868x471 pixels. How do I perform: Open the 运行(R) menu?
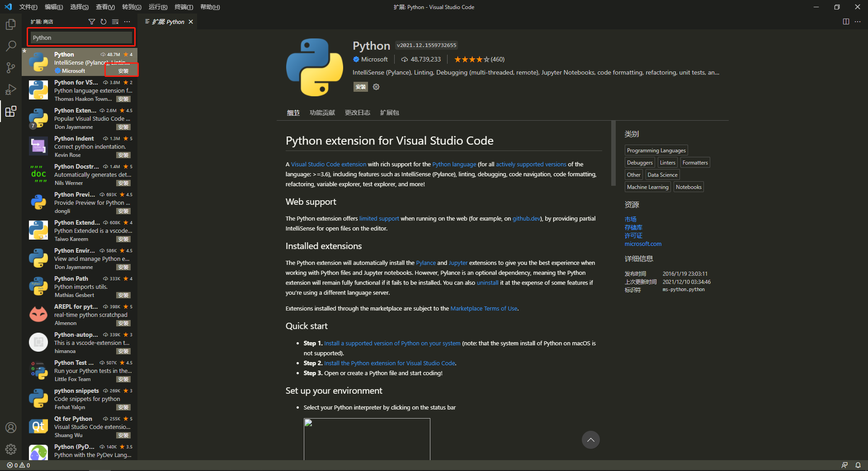click(158, 7)
